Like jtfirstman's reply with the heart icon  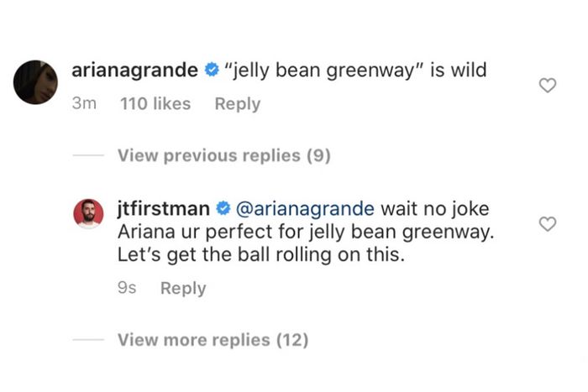coord(547,224)
